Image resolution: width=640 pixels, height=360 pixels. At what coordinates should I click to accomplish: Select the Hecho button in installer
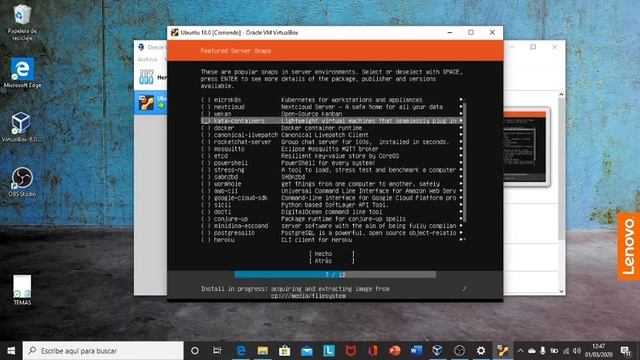(x=331, y=253)
